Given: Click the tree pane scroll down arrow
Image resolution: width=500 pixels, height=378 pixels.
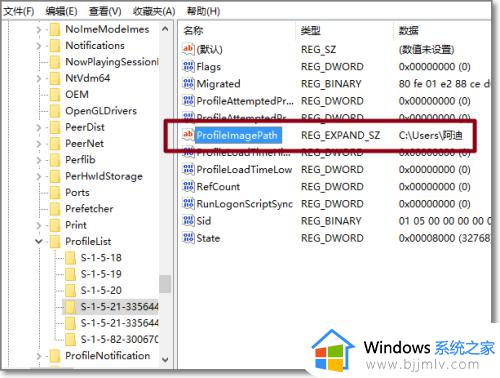Looking at the screenshot, I should 165,360.
